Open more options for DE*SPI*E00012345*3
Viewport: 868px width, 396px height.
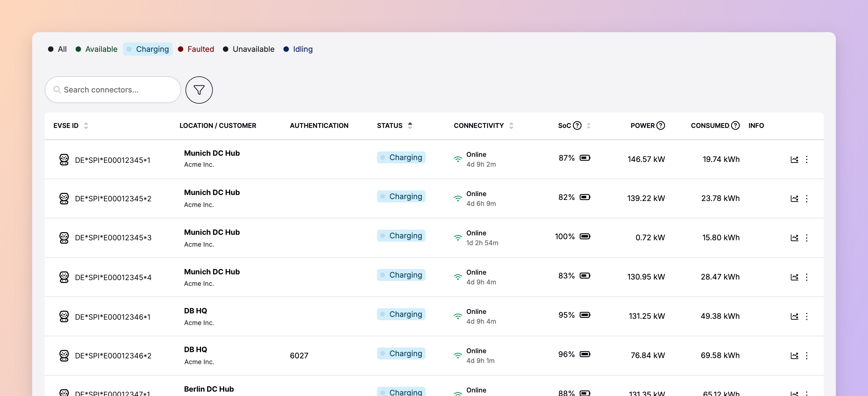806,238
